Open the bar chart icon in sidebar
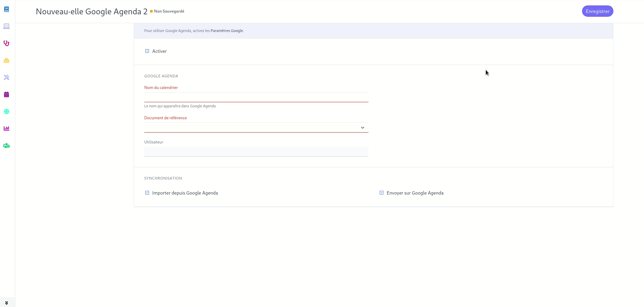 coord(6,128)
